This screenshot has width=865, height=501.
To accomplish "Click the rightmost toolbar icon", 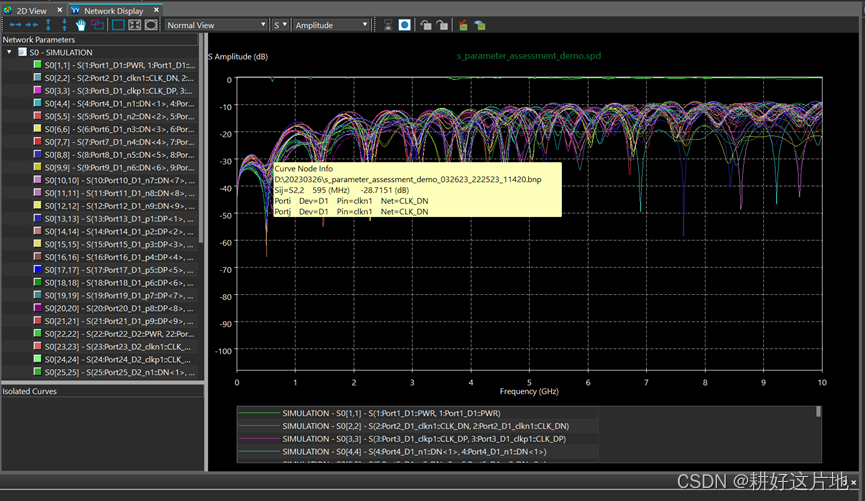I will pyautogui.click(x=480, y=25).
